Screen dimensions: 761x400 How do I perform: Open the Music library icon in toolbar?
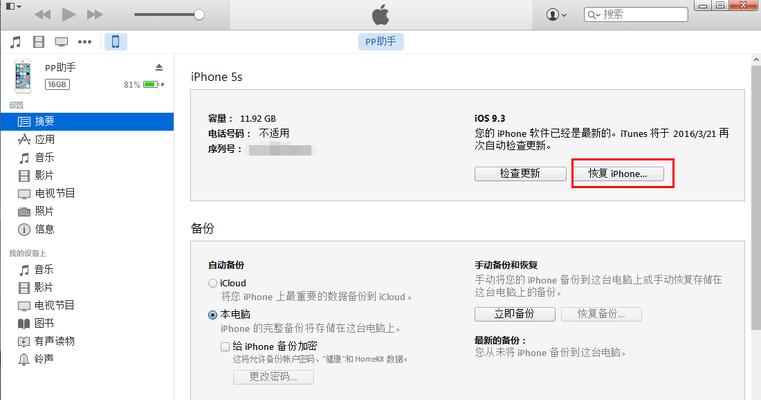click(x=16, y=42)
